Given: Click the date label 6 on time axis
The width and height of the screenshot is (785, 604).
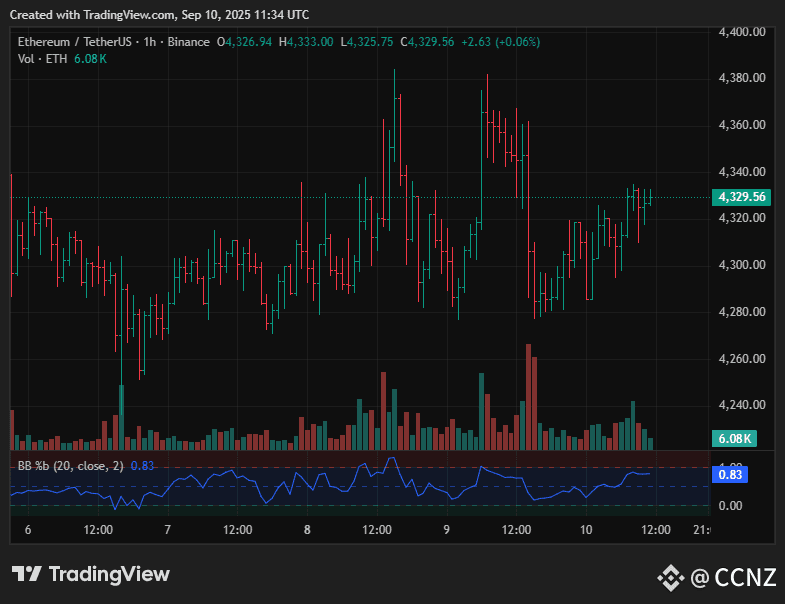Looking at the screenshot, I should click(x=28, y=530).
